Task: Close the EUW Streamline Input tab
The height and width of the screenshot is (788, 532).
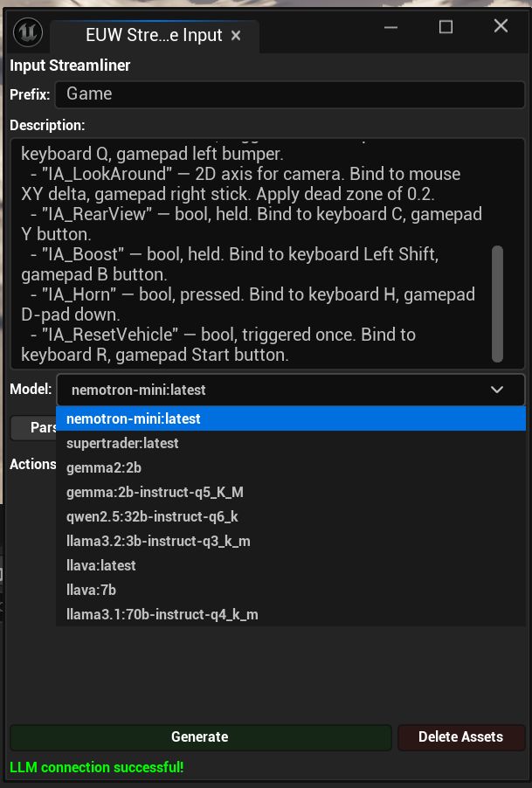Action: [235, 36]
